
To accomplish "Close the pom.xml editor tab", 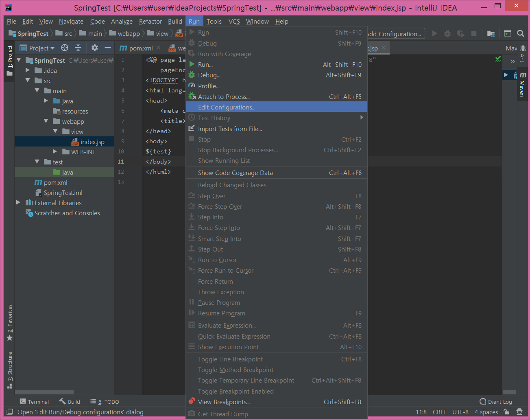I will pos(159,48).
